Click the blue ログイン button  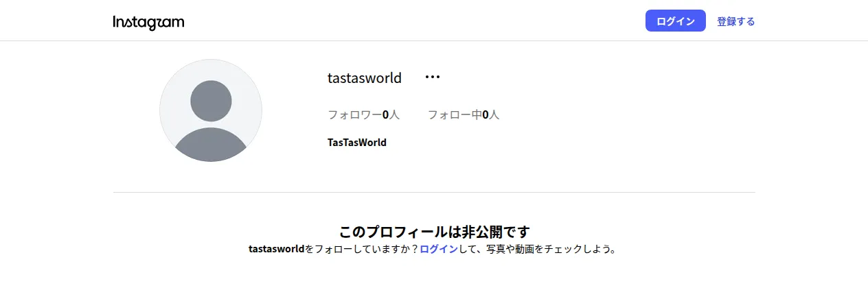click(x=675, y=21)
